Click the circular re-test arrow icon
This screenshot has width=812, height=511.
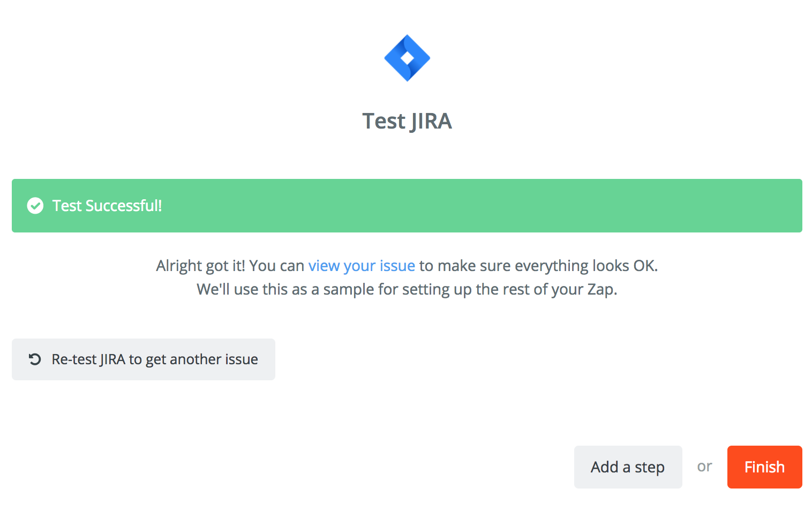[35, 359]
